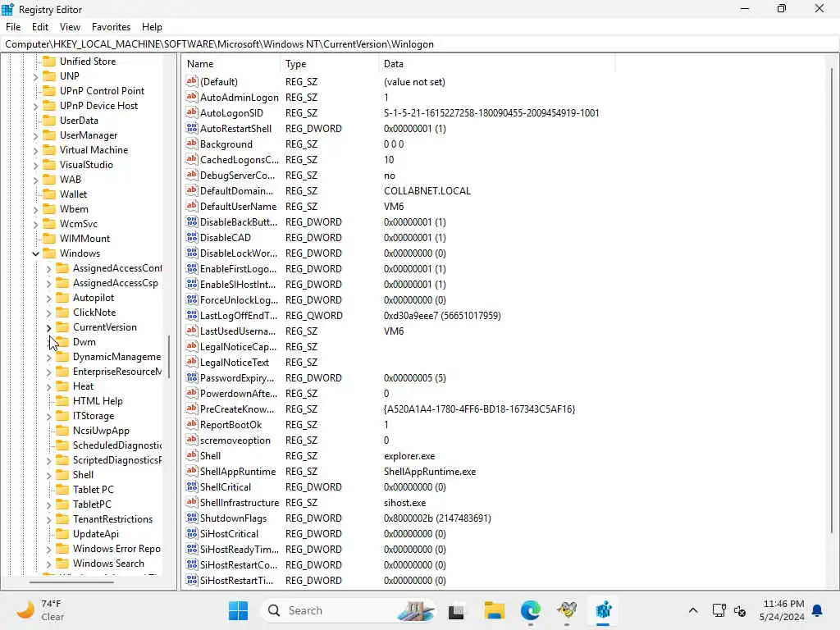Expand the CurrentVersion subkey
840x630 pixels.
[x=48, y=327]
